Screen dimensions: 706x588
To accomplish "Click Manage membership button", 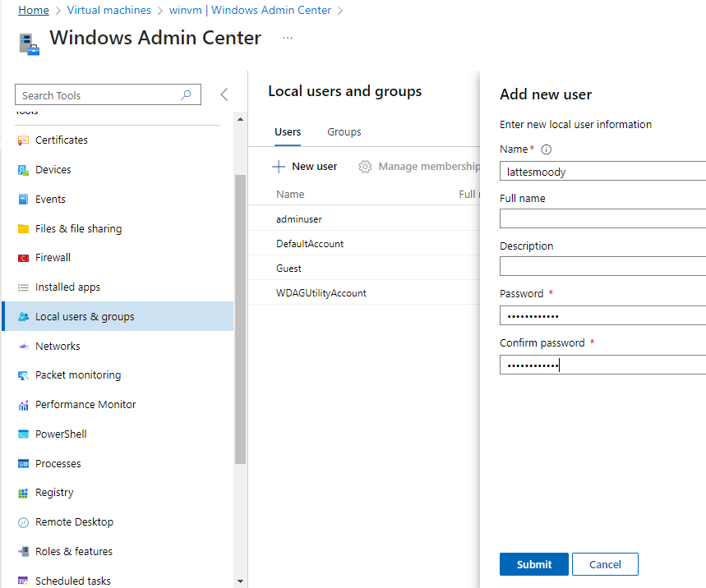I will 419,167.
